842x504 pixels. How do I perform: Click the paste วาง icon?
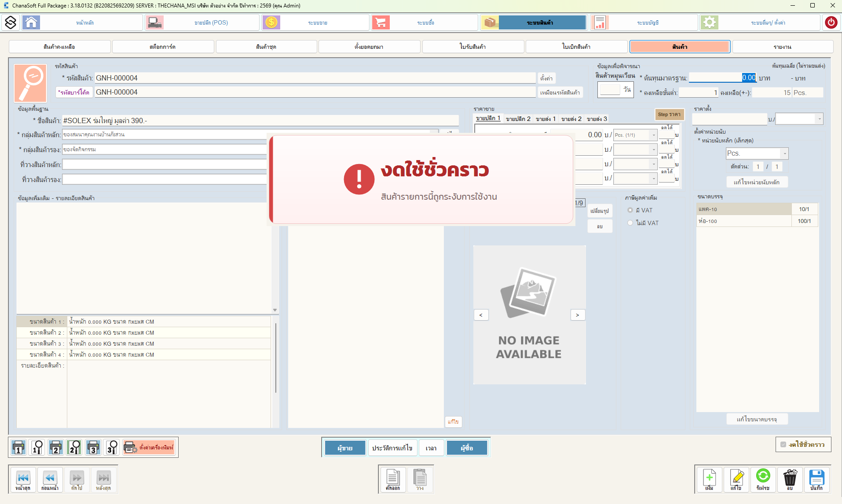pos(420,480)
